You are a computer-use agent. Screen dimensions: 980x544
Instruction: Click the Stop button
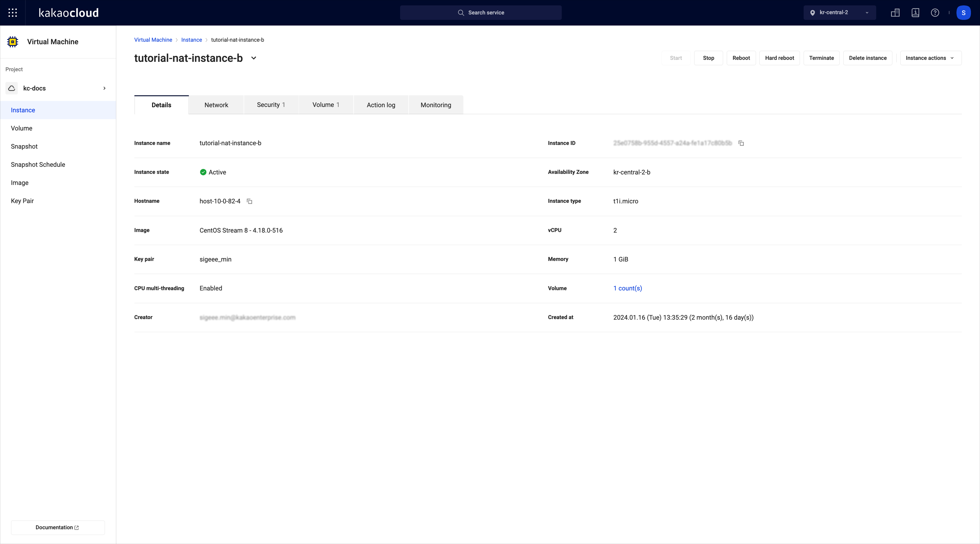coord(708,58)
